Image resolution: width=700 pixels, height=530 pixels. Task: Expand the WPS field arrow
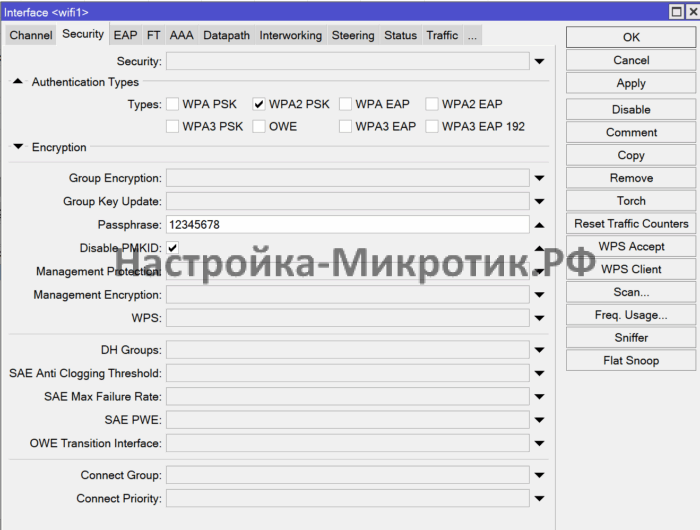coord(539,319)
